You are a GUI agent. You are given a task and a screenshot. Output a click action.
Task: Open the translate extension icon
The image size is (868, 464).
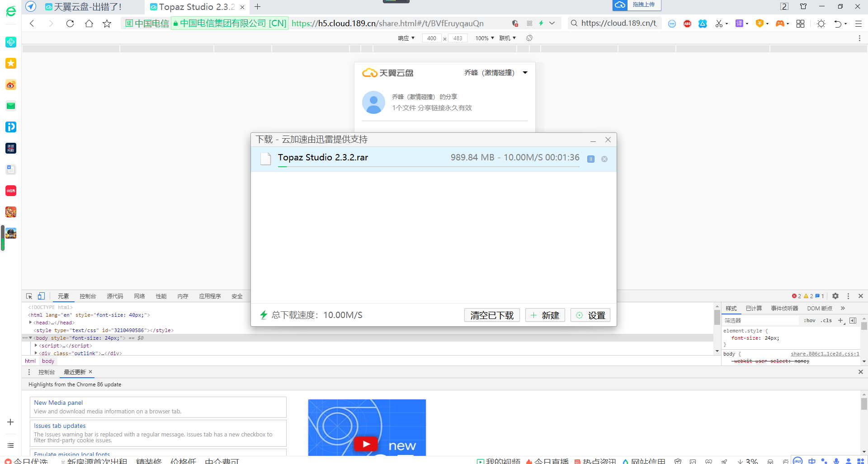[740, 23]
